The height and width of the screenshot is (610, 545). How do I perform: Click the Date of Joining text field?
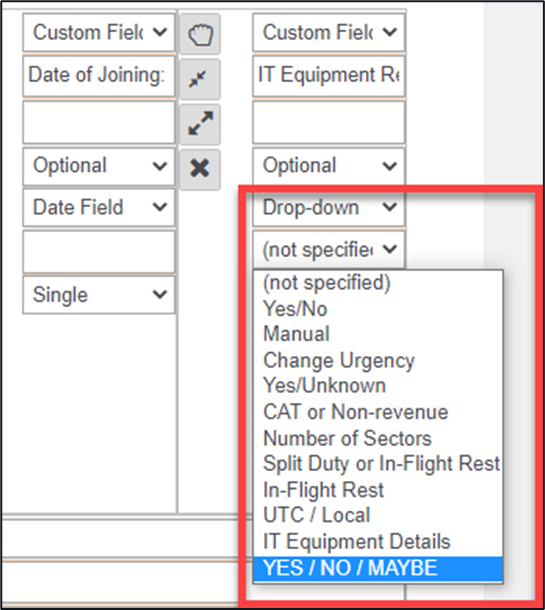coord(99,75)
